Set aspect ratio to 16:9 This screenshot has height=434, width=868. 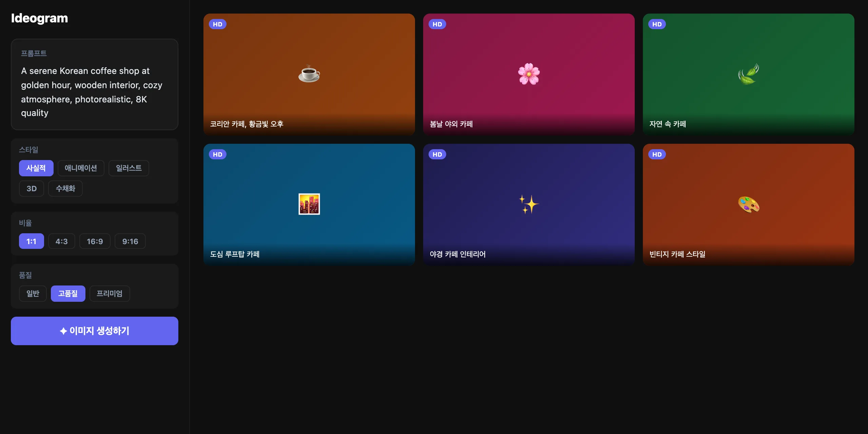click(95, 241)
